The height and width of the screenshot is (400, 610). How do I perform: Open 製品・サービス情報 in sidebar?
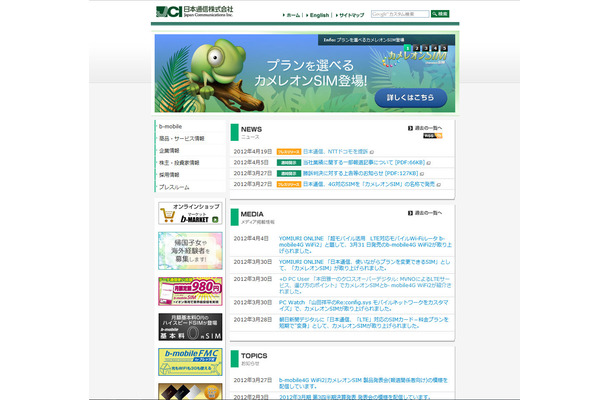182,139
